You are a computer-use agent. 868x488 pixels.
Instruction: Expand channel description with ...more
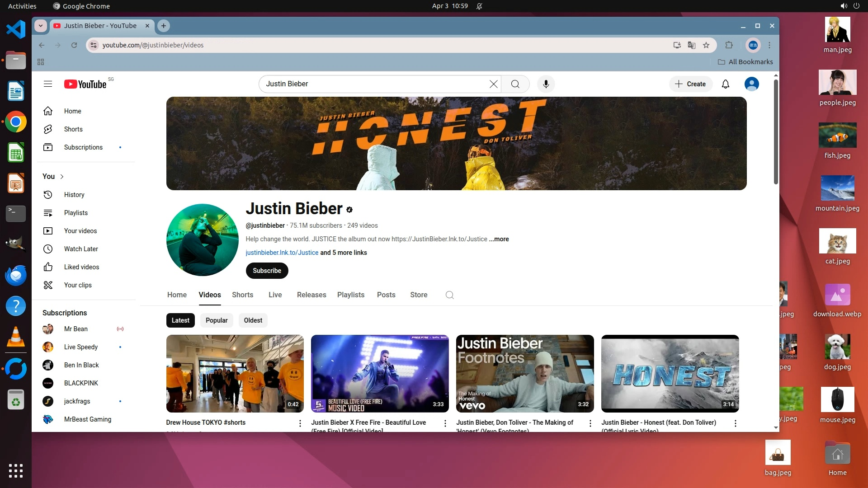pos(499,239)
